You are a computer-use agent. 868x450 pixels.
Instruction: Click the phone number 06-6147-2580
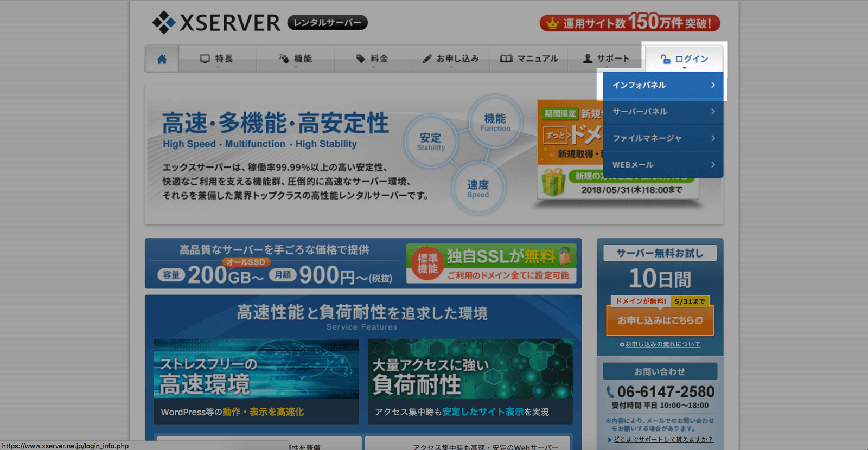(x=666, y=391)
